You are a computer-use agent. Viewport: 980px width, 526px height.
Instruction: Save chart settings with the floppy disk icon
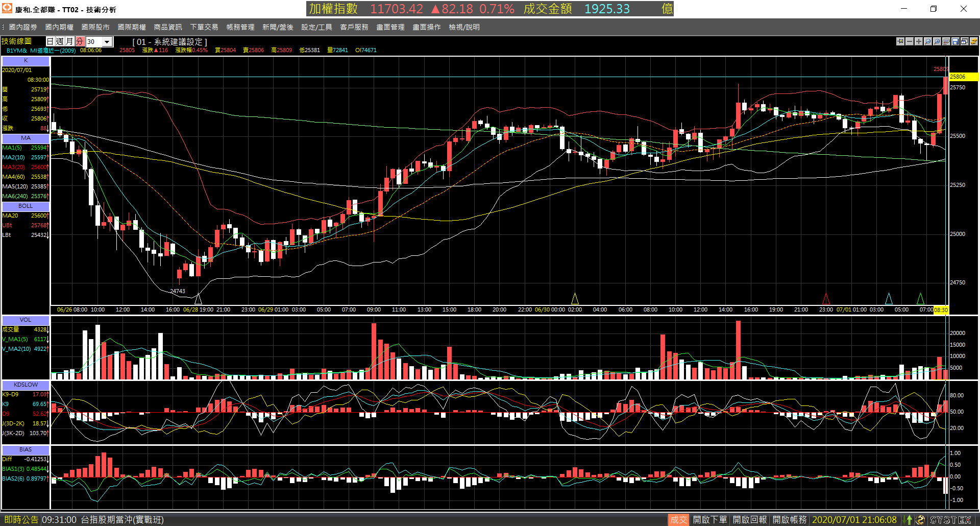(x=955, y=41)
